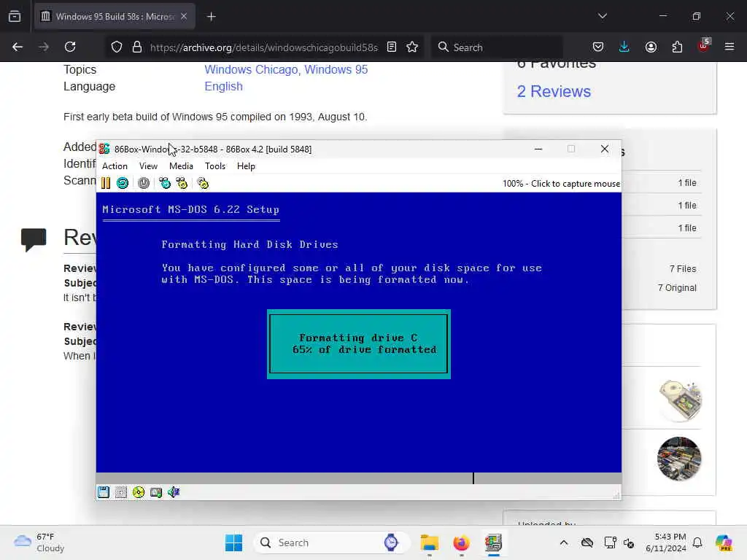Bookmark this page with the star
Image resolution: width=747 pixels, height=560 pixels.
412,47
